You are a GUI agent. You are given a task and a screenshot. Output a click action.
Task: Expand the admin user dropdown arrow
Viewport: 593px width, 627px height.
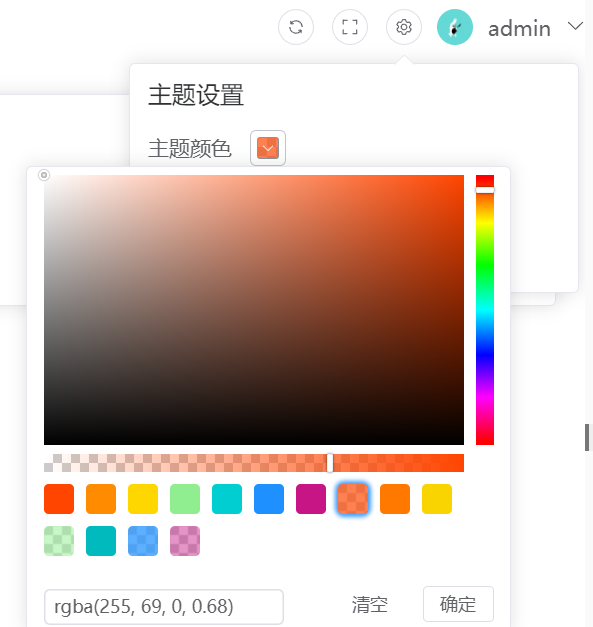[575, 26]
